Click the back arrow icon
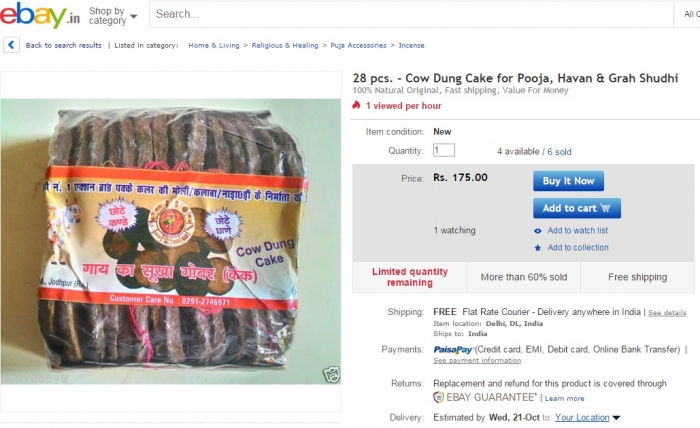This screenshot has width=700, height=428. [x=11, y=45]
